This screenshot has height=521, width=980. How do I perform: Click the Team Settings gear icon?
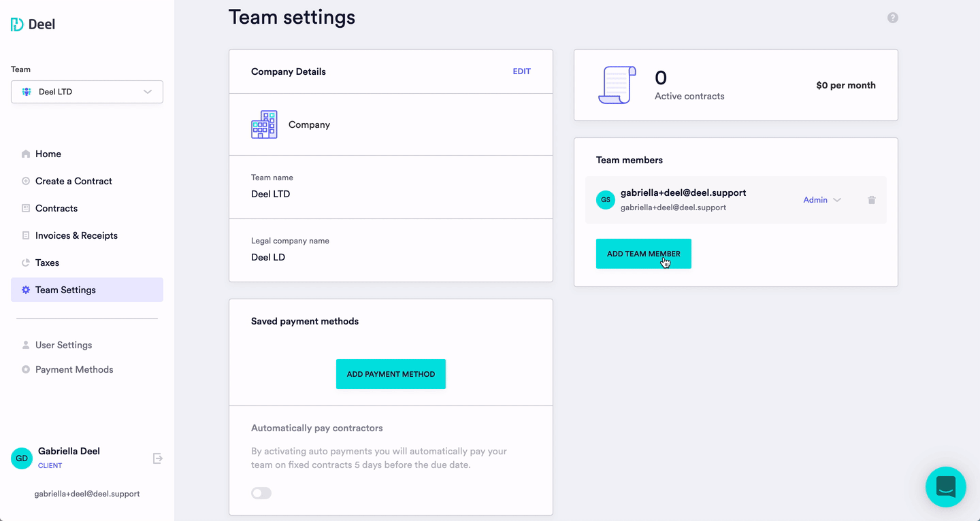[26, 290]
